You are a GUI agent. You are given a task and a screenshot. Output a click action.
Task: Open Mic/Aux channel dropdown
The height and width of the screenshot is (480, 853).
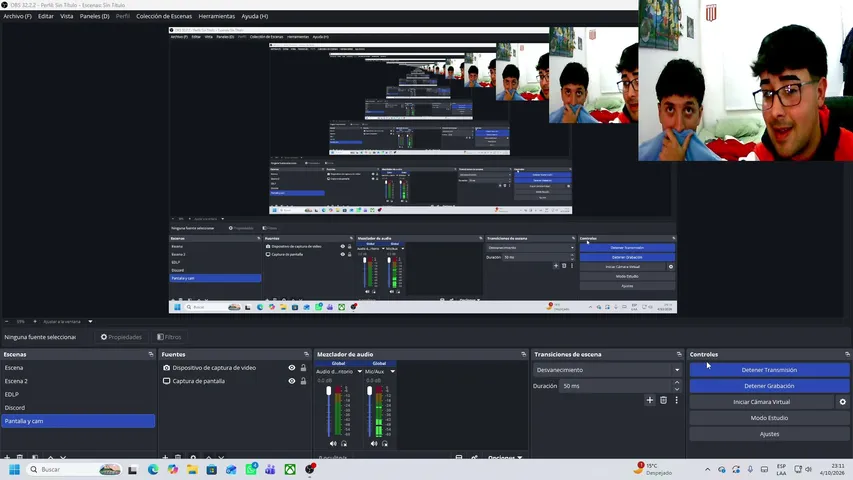point(393,372)
